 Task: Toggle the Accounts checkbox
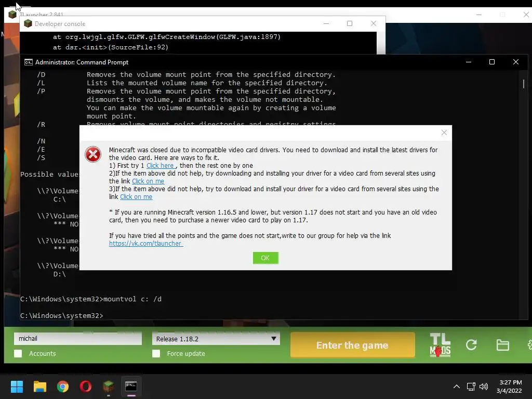18,353
